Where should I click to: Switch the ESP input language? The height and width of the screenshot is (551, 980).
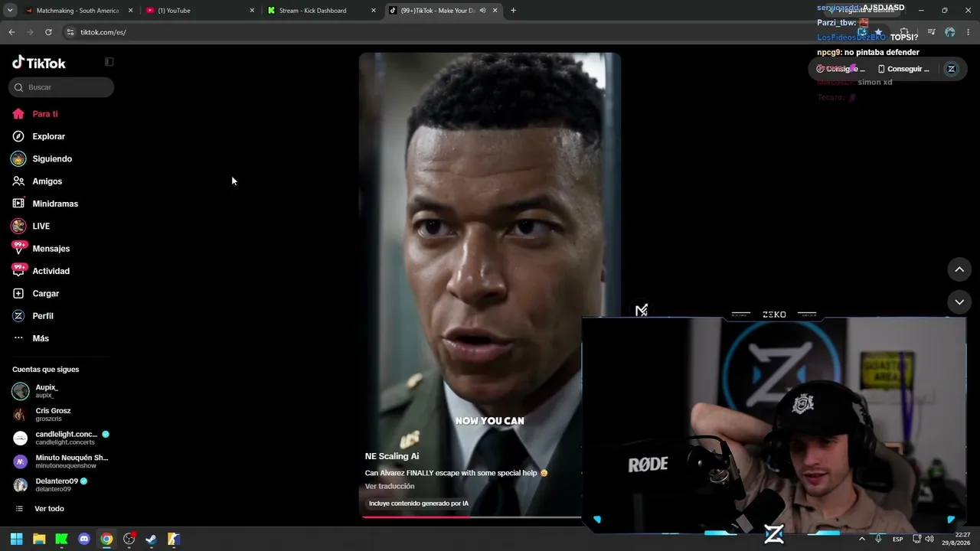[x=897, y=539]
